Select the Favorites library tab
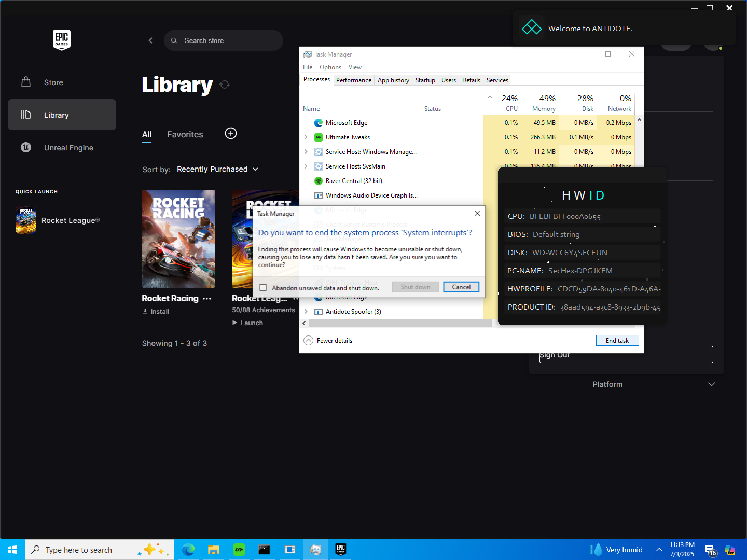The image size is (747, 560). [185, 134]
